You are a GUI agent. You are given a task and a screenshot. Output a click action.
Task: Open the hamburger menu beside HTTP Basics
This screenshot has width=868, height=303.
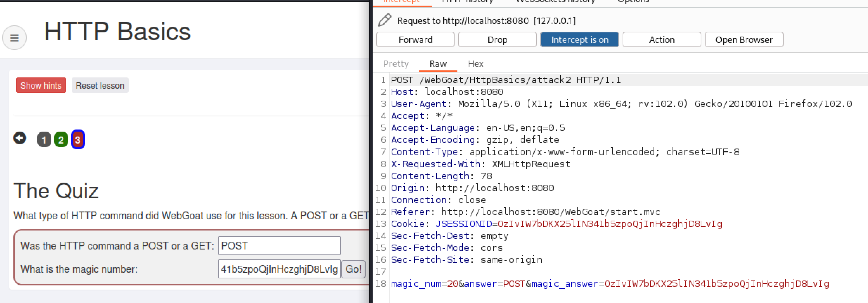pos(14,38)
